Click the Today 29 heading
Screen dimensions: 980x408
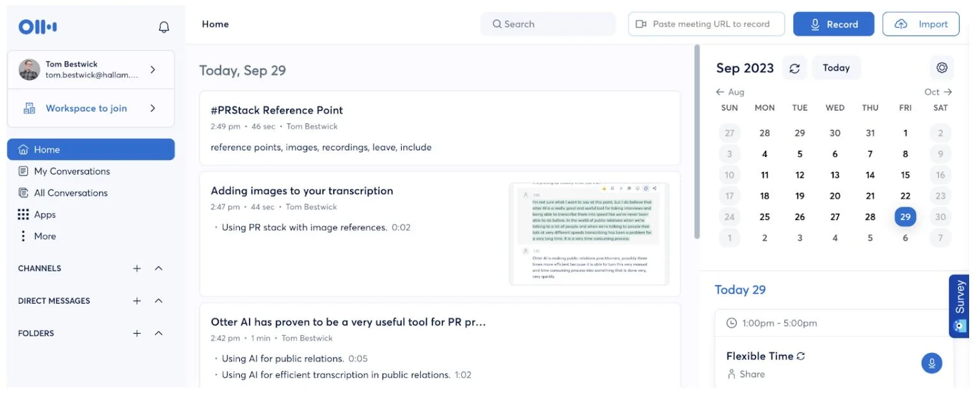point(739,290)
